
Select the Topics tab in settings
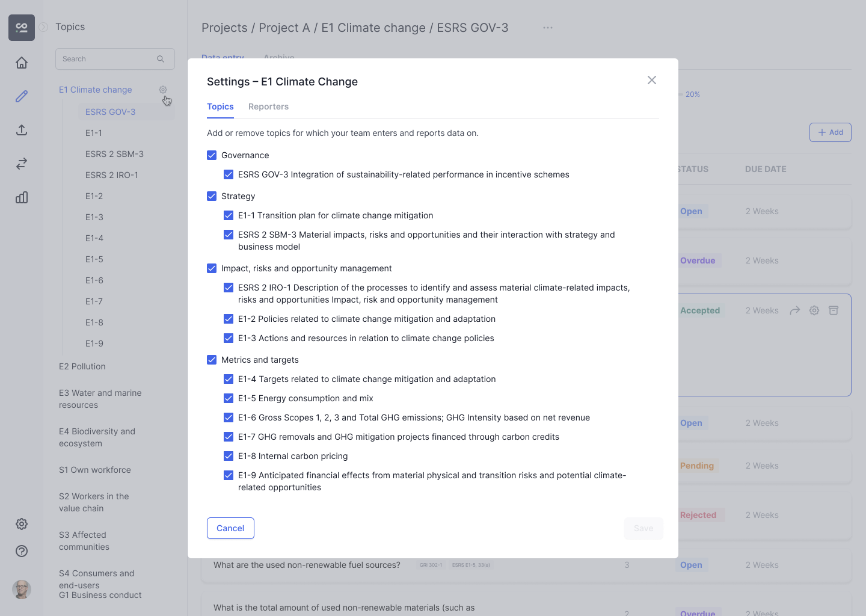[x=220, y=106]
